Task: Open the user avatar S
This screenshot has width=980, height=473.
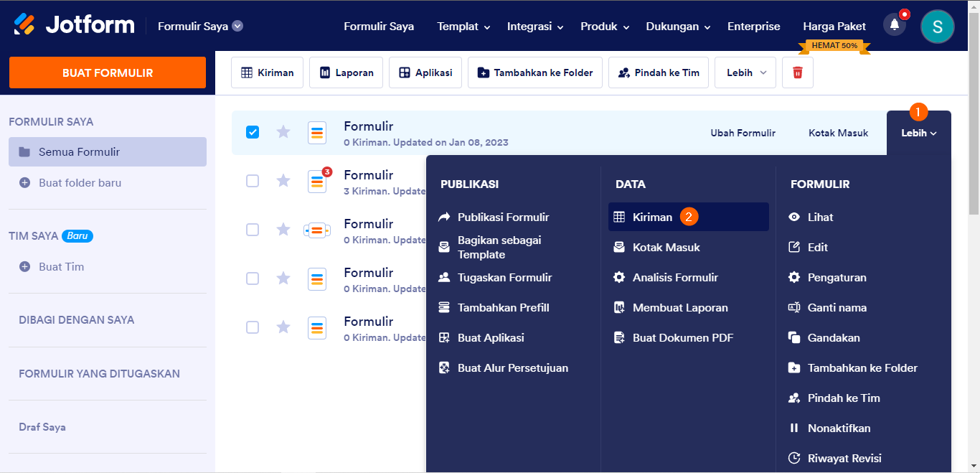Action: point(937,27)
